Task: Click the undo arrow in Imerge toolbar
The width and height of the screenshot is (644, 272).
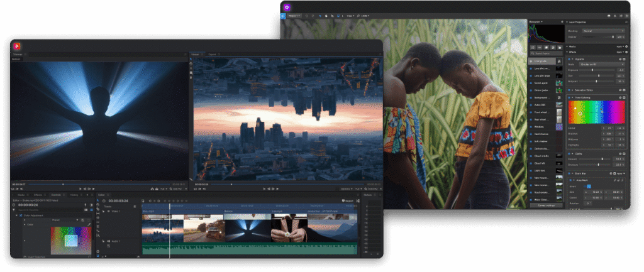Action: (x=306, y=16)
